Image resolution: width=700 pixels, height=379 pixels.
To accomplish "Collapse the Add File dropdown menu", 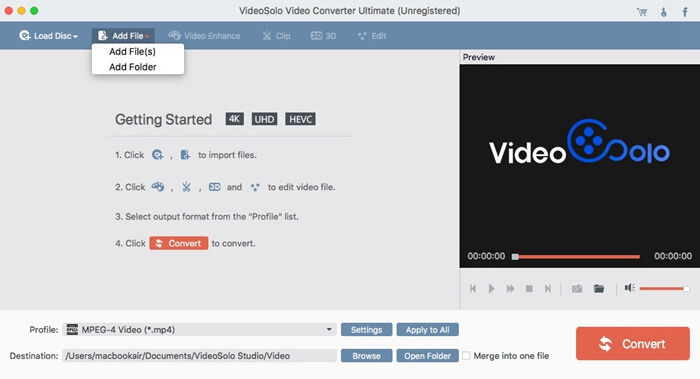I will click(123, 36).
